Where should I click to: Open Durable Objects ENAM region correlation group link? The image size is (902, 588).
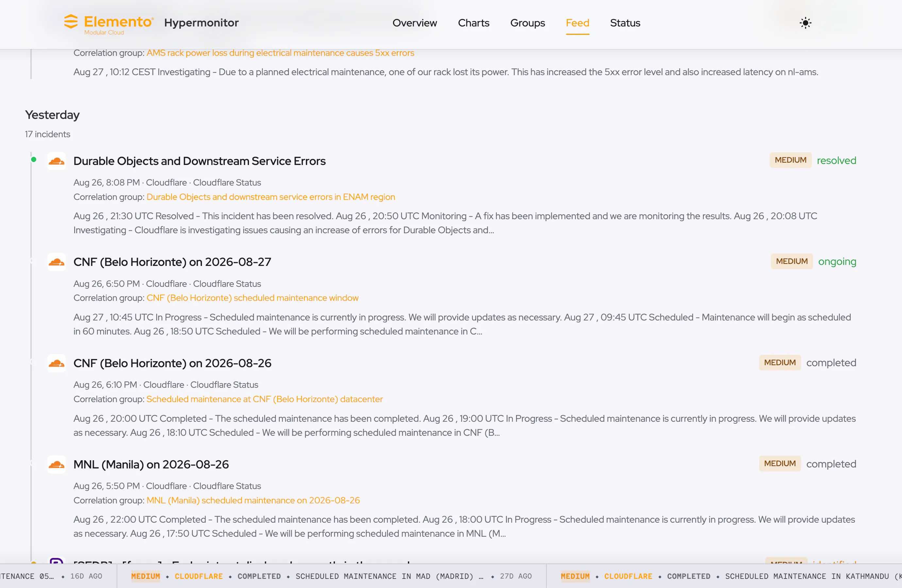tap(271, 197)
